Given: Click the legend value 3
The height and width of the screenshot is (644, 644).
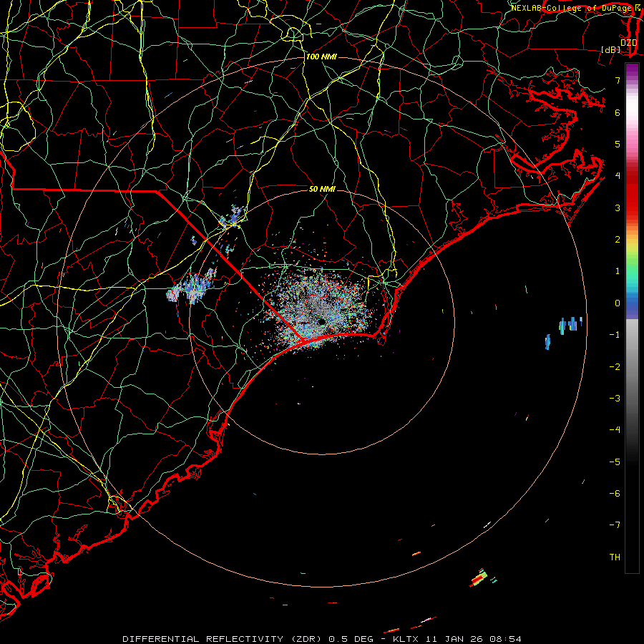Looking at the screenshot, I should 618,208.
